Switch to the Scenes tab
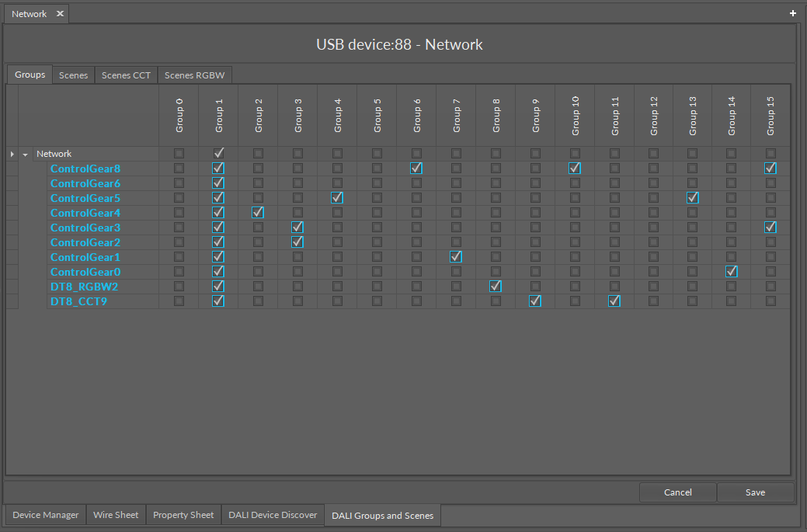This screenshot has width=807, height=532. coord(73,75)
